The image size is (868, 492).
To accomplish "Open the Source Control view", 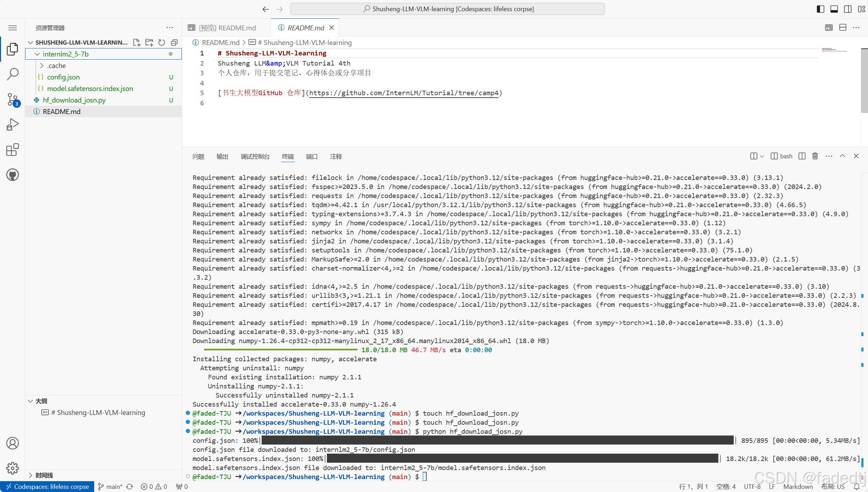I will [13, 99].
